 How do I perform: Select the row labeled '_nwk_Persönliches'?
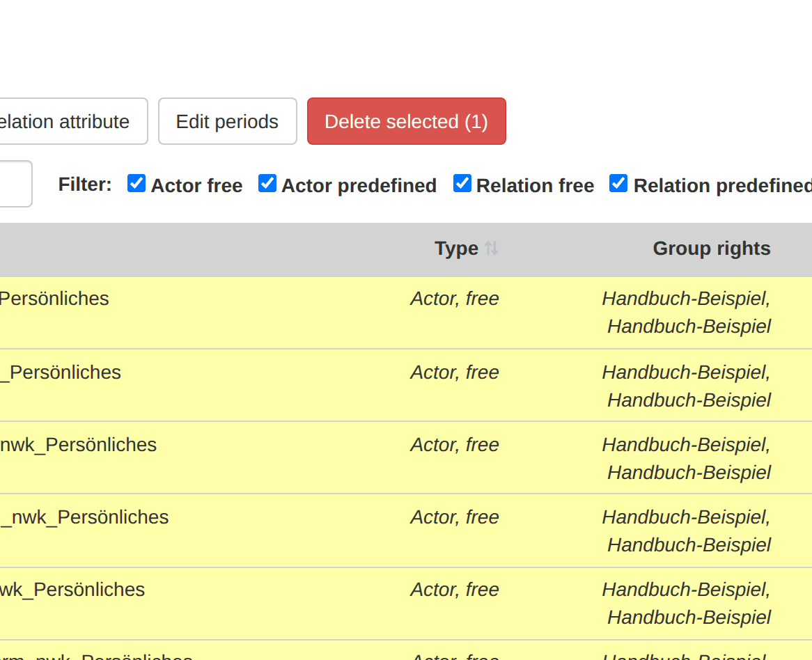point(406,531)
